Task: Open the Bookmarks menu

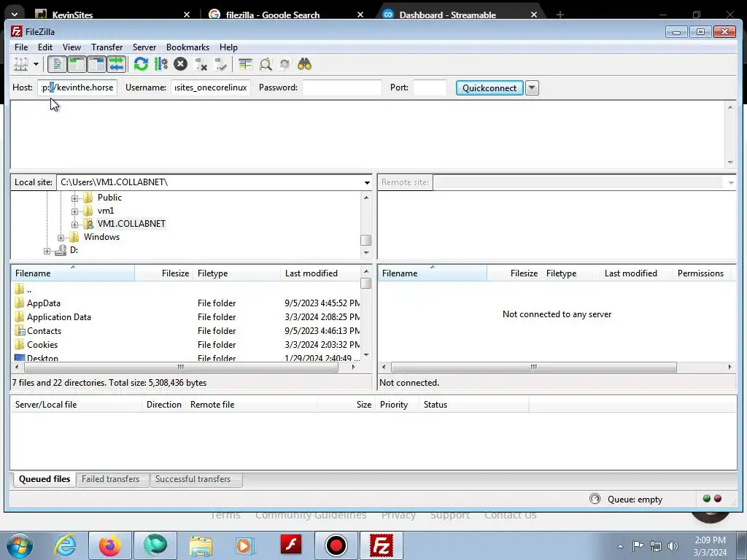Action: [x=187, y=47]
